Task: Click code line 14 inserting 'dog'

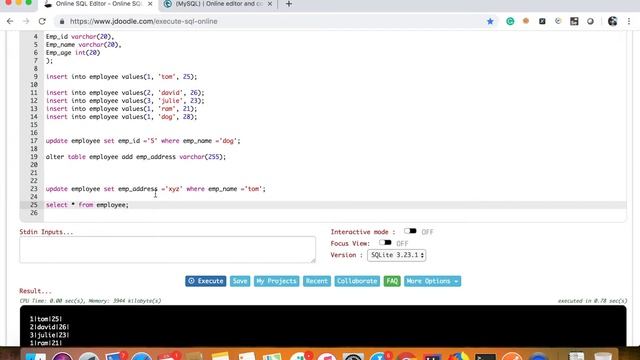Action: (121, 117)
